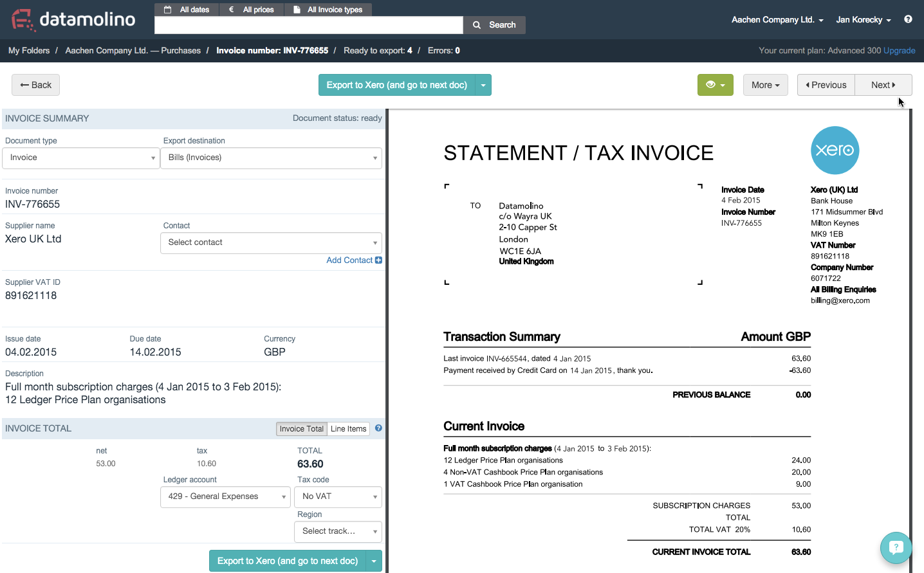
Task: Open the Jan Korecky user menu
Action: 864,20
